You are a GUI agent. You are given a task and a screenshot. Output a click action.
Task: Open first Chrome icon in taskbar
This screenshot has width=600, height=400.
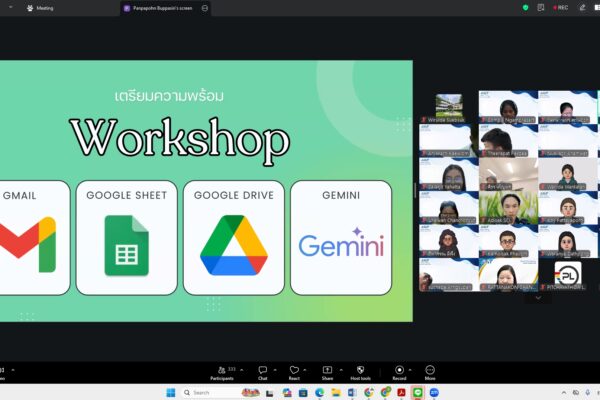[369, 392]
